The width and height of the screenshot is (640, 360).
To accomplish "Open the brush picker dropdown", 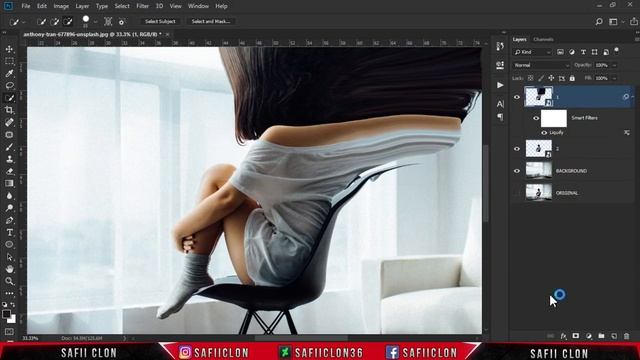I will click(95, 22).
